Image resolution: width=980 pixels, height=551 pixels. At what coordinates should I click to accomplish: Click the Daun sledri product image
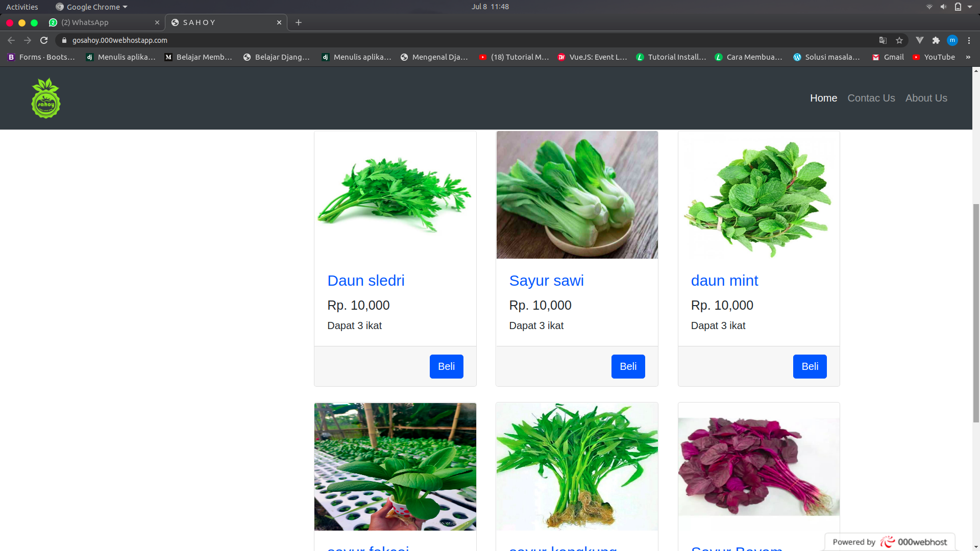(x=395, y=195)
